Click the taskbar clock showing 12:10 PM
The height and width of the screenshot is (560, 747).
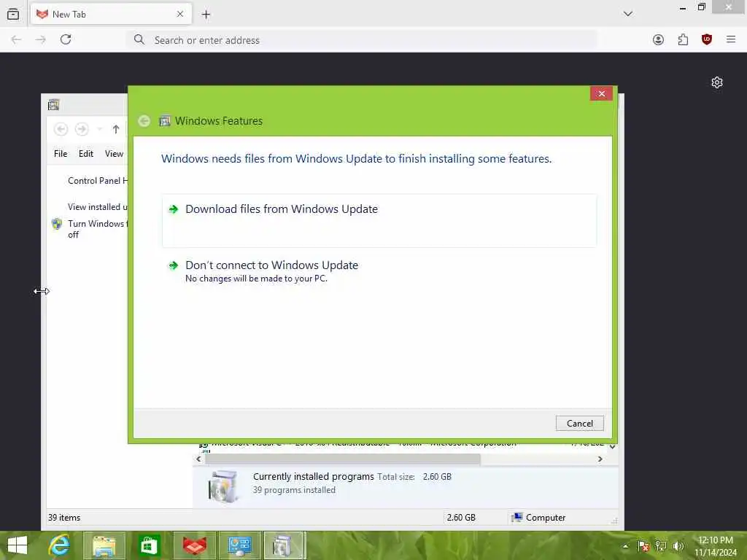[716, 546]
